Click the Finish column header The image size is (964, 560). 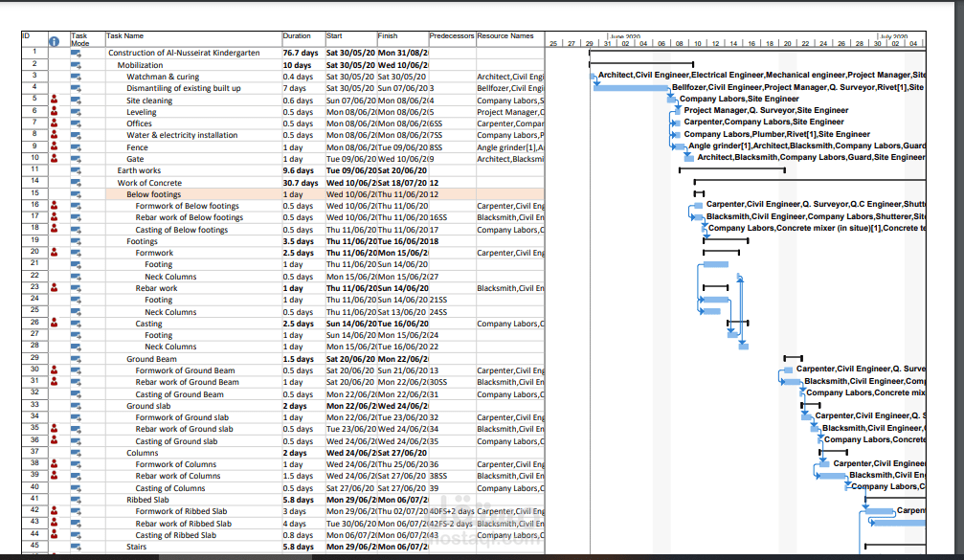tap(388, 36)
